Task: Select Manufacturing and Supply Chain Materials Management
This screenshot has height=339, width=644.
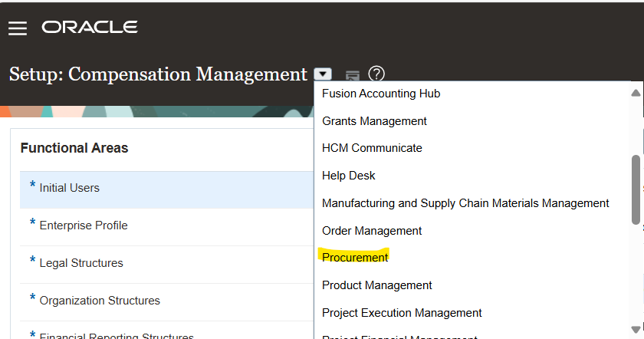Action: click(x=465, y=203)
